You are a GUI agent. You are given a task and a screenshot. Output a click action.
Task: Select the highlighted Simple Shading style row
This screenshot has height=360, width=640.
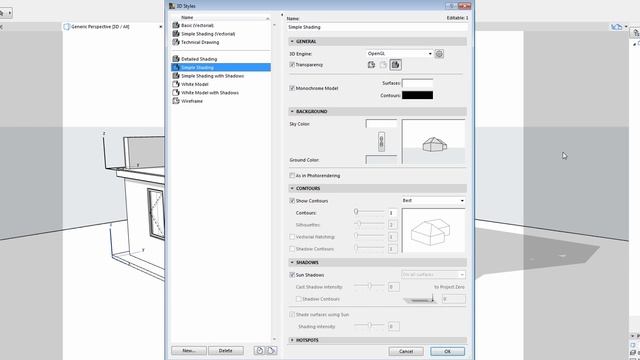pos(221,67)
